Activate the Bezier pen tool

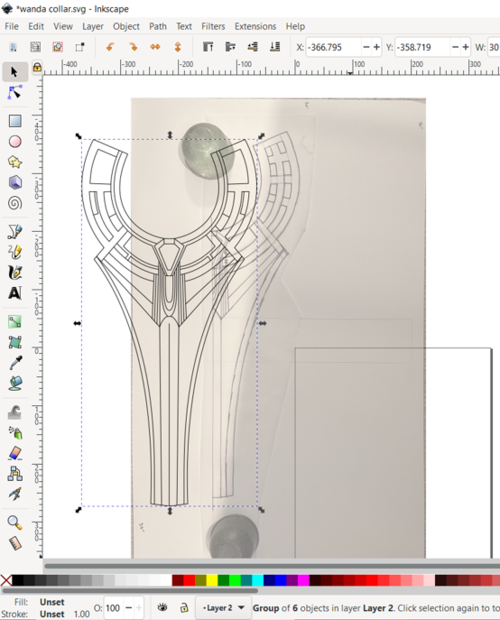coord(15,232)
